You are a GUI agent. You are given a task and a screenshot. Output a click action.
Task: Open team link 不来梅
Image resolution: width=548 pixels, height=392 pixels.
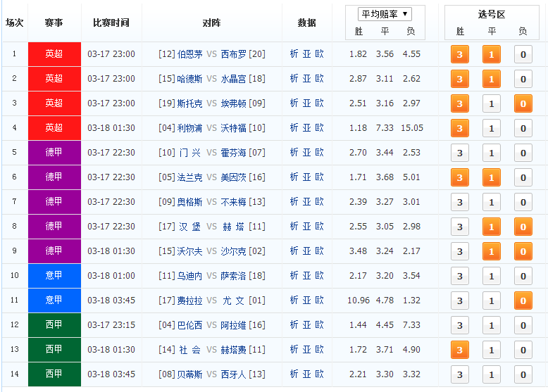(233, 202)
